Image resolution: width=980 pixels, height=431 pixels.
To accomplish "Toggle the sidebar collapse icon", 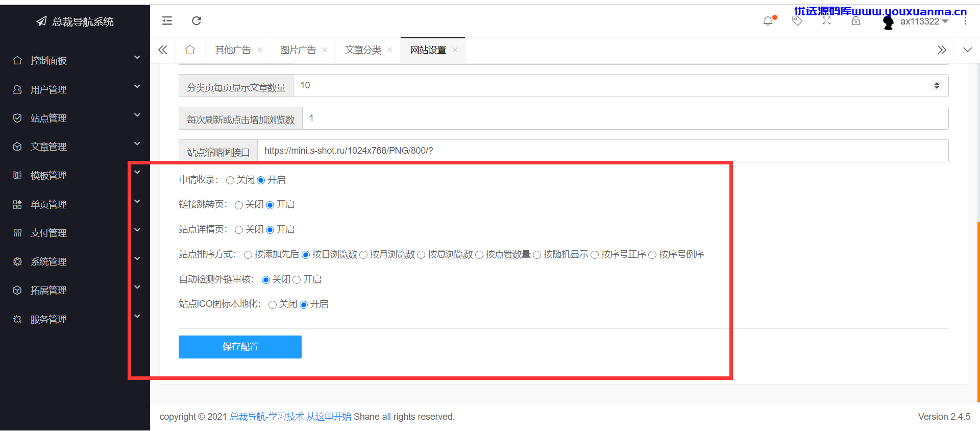I will pyautogui.click(x=167, y=21).
